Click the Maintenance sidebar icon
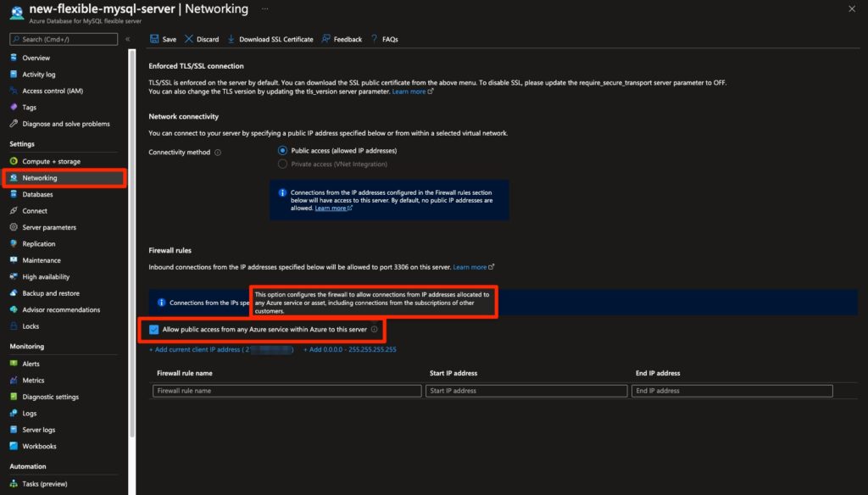Screen dimensions: 868x495 14,259
